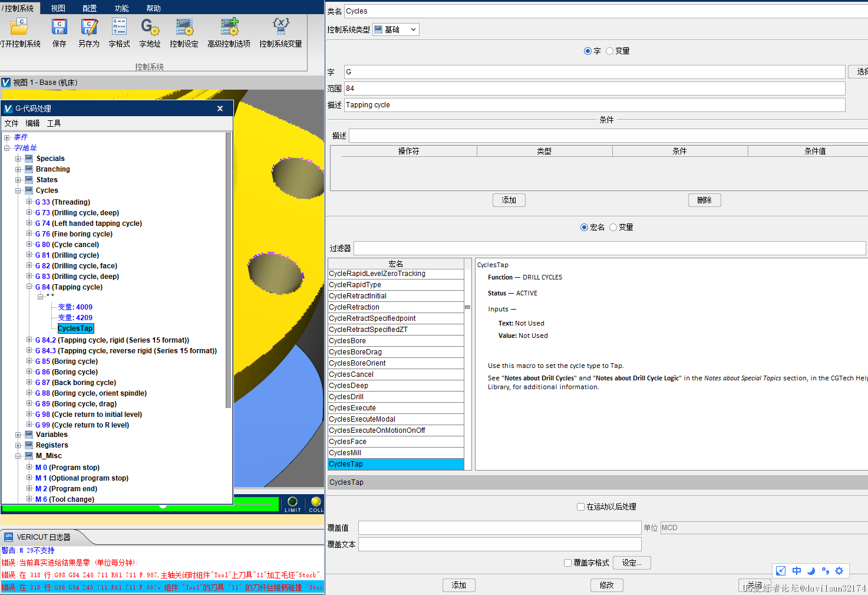The height and width of the screenshot is (595, 868).
Task: Collapse the Cycles tree group
Action: coord(18,190)
